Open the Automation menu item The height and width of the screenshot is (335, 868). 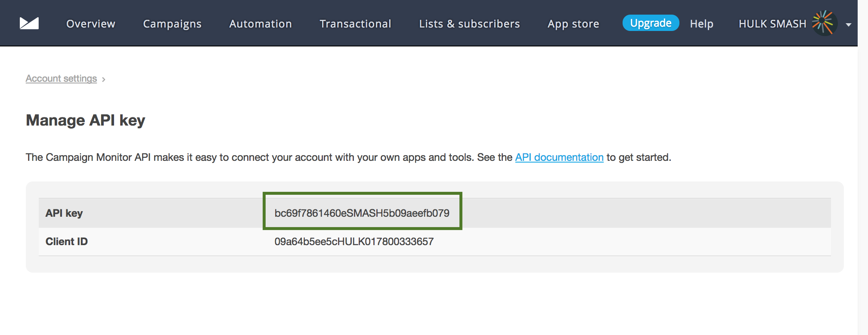click(260, 24)
